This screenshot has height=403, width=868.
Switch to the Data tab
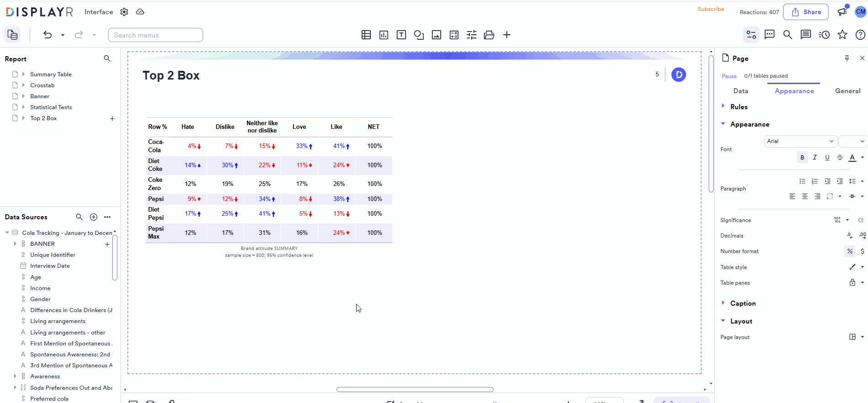[x=740, y=91]
